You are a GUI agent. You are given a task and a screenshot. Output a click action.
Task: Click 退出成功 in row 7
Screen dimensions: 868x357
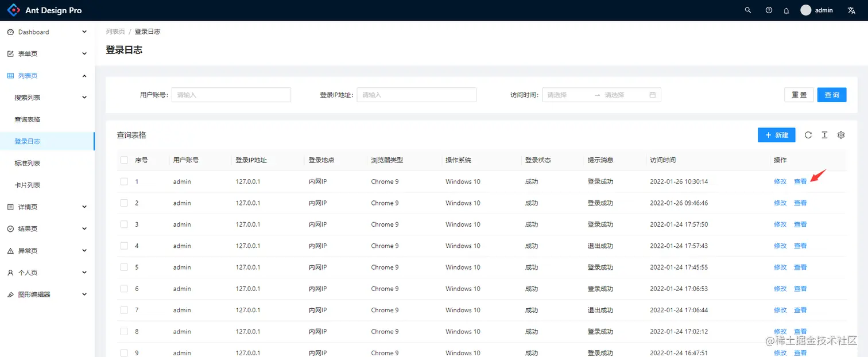600,310
